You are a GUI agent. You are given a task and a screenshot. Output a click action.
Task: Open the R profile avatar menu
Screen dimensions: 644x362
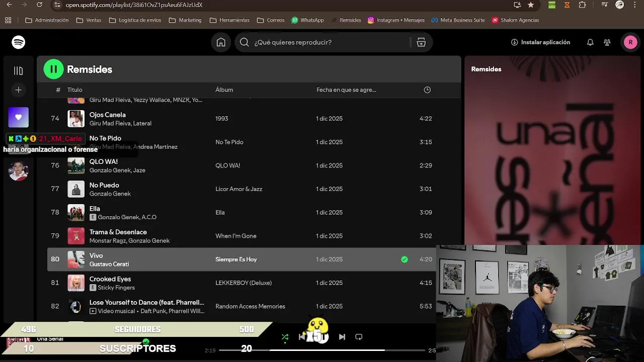point(630,42)
